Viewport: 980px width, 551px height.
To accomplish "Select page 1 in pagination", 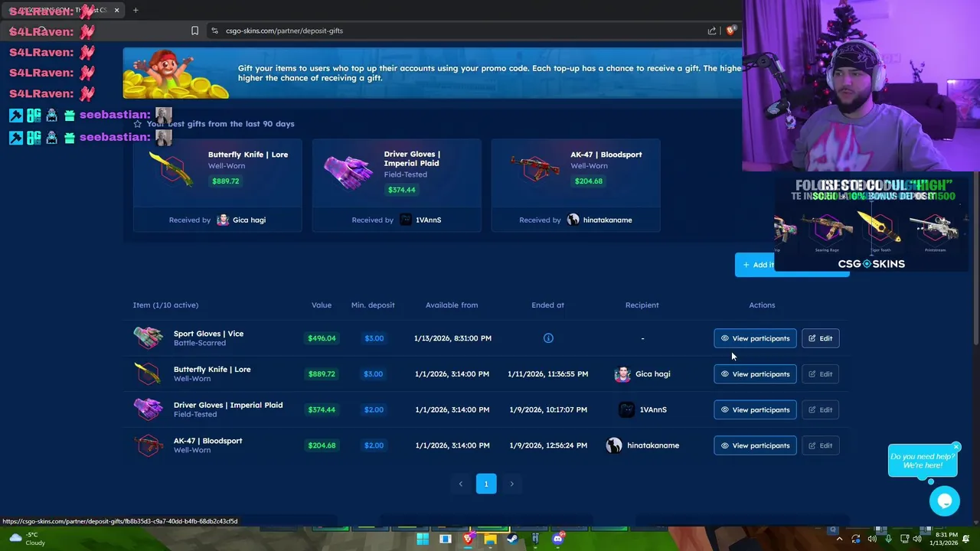I will tap(486, 484).
